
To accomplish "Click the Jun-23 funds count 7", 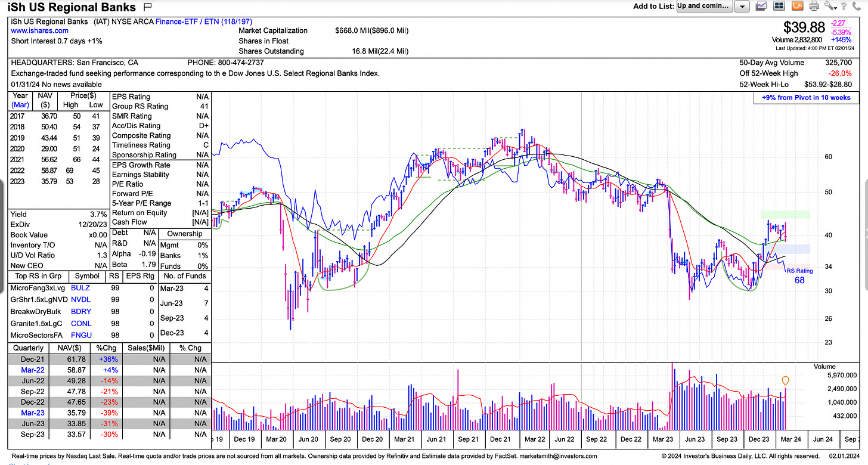I will click(206, 303).
